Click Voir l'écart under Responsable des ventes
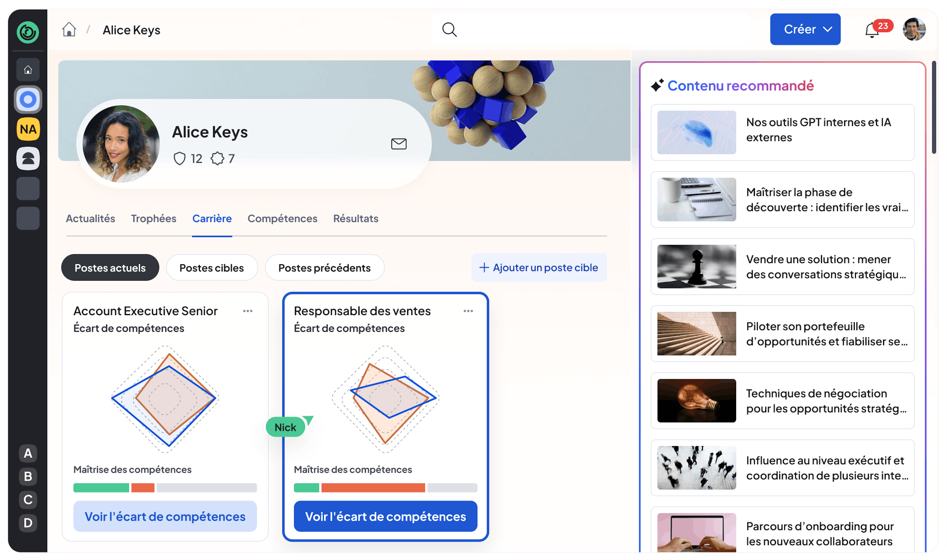The width and height of the screenshot is (947, 560). coord(385,516)
